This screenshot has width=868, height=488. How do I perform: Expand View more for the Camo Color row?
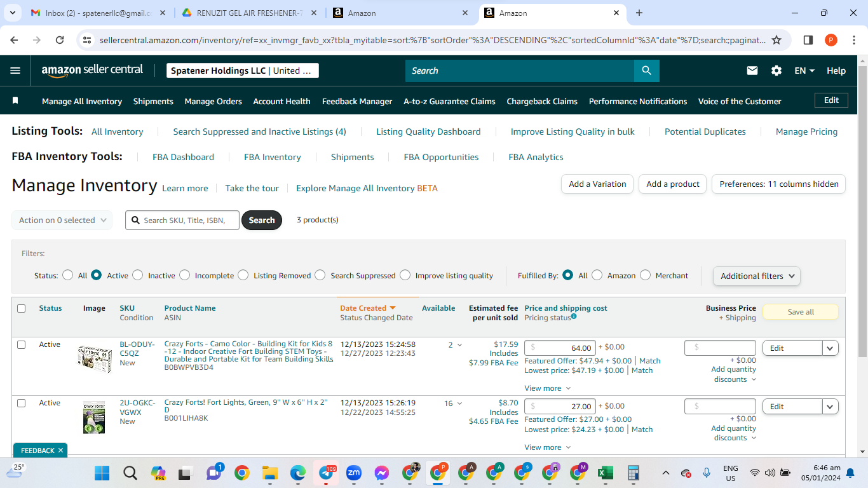click(x=547, y=388)
